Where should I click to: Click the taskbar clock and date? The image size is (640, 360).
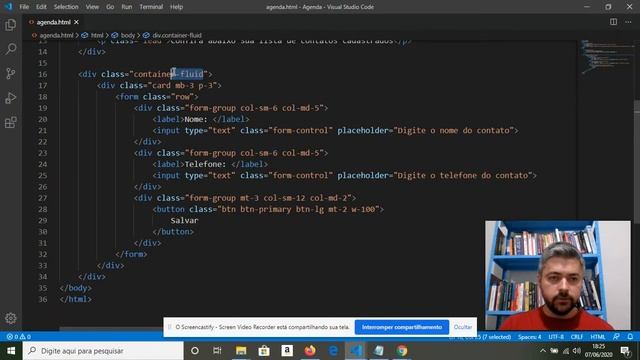click(x=598, y=351)
